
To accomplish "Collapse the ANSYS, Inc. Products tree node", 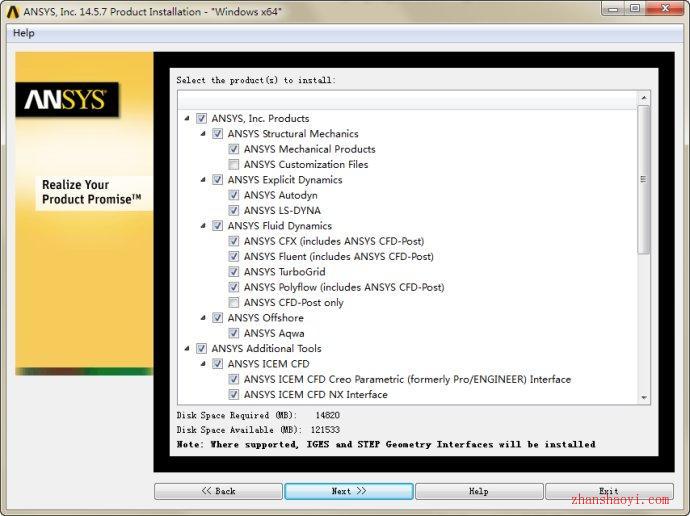I will 187,118.
